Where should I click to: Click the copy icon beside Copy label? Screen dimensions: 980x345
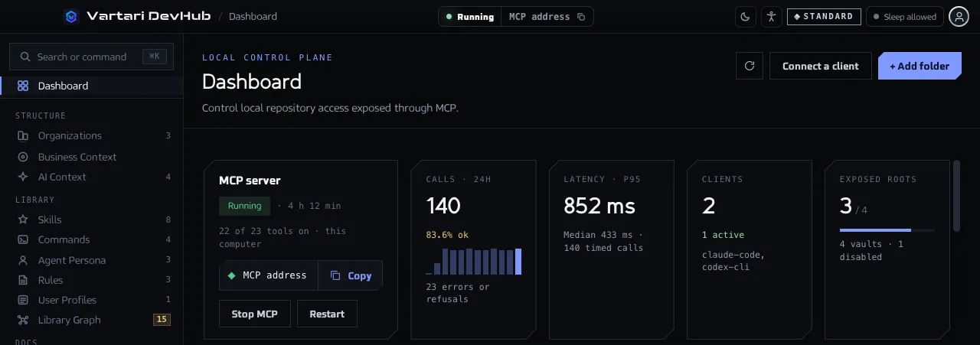click(335, 275)
